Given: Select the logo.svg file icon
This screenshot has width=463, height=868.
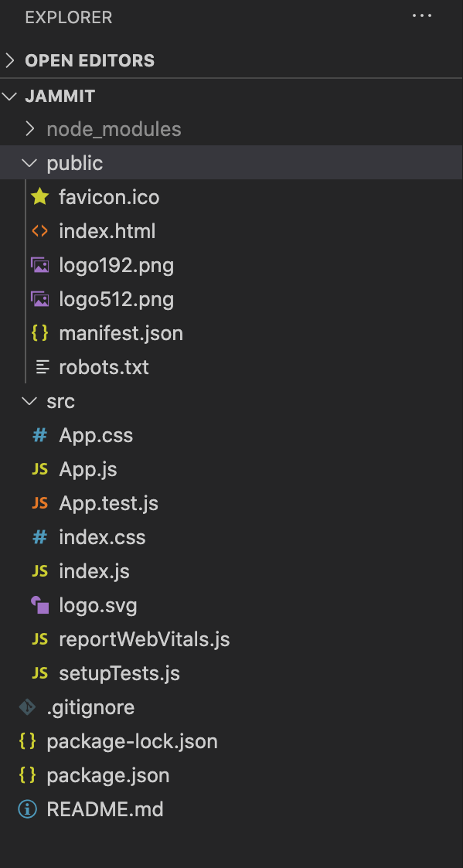Looking at the screenshot, I should click(40, 605).
